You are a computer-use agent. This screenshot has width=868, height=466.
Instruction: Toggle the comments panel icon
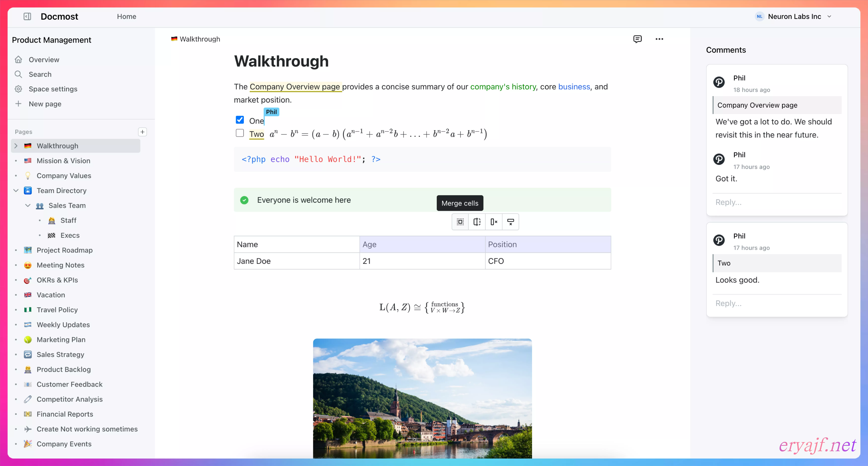point(637,39)
